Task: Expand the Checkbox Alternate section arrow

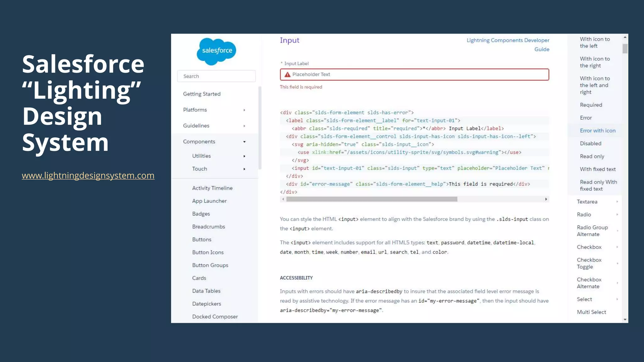Action: pos(617,283)
